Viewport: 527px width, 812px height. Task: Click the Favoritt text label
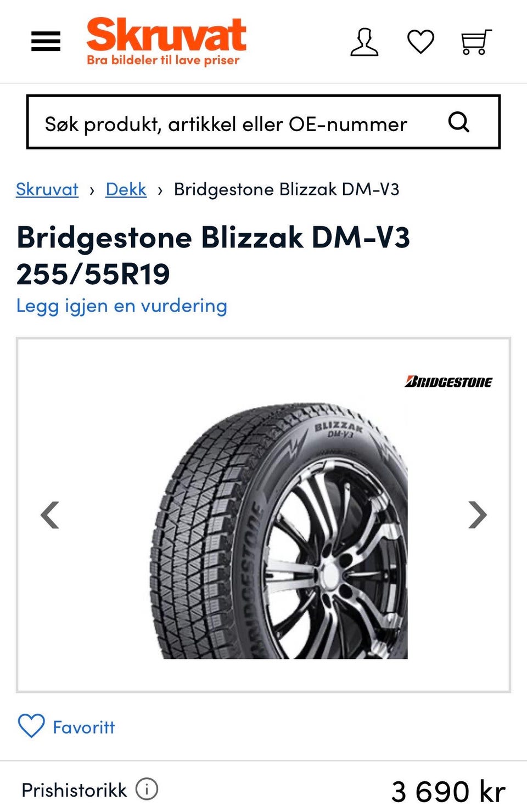tap(84, 727)
